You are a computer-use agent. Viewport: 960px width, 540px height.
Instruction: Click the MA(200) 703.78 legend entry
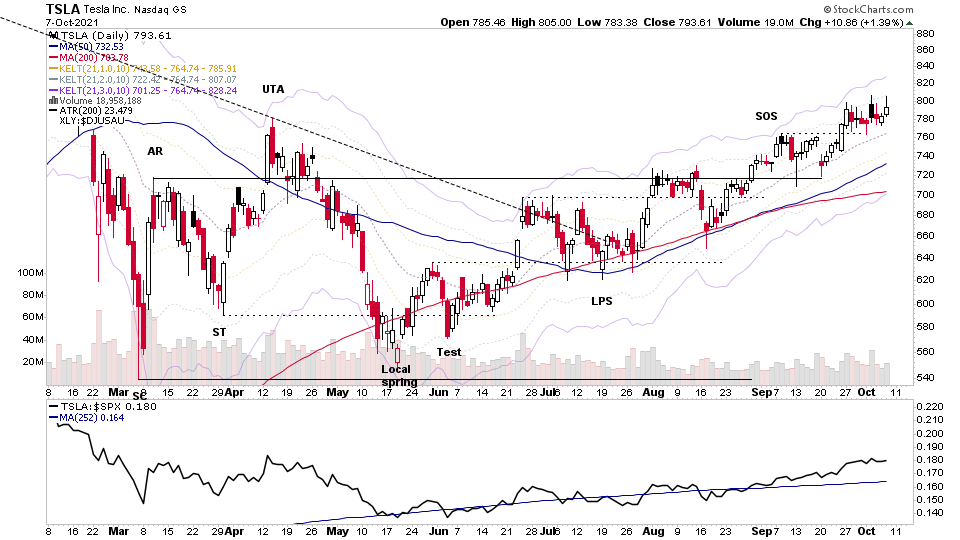89,58
